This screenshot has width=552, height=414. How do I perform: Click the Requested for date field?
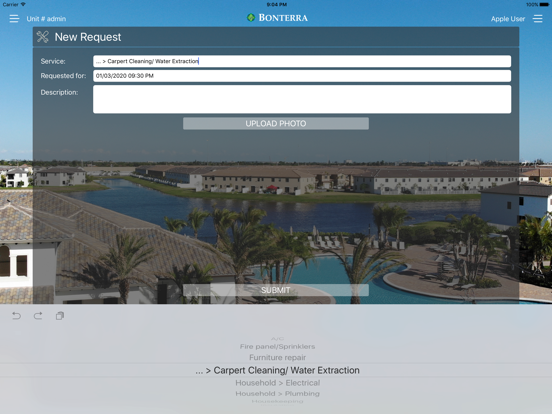coord(302,76)
